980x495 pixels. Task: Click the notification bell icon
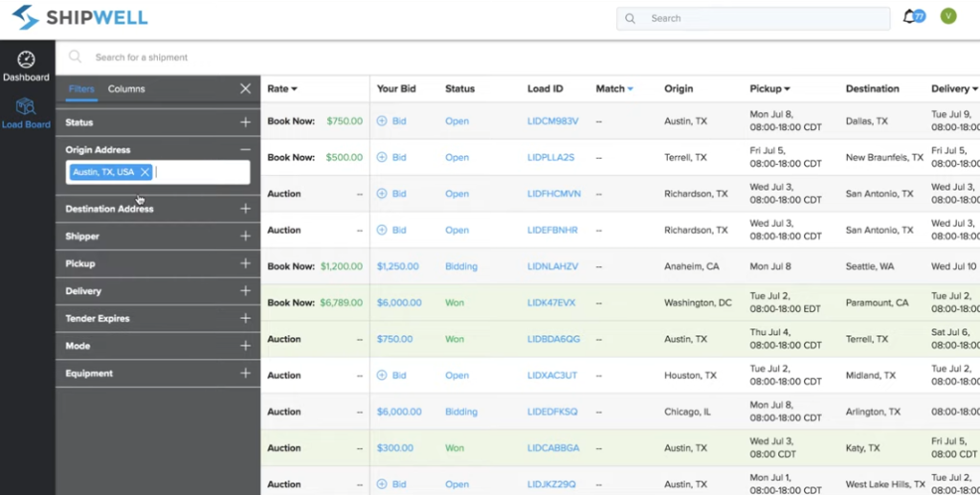click(909, 17)
